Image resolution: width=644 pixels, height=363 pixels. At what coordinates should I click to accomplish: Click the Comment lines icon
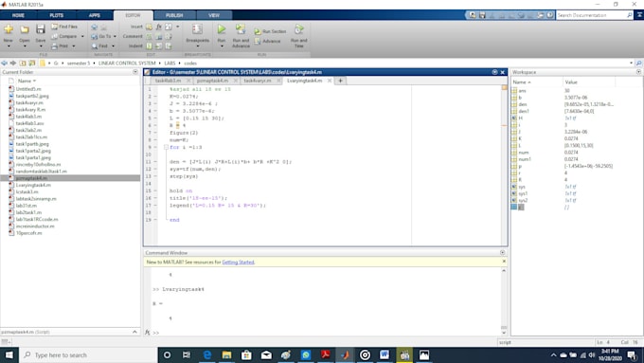(149, 37)
